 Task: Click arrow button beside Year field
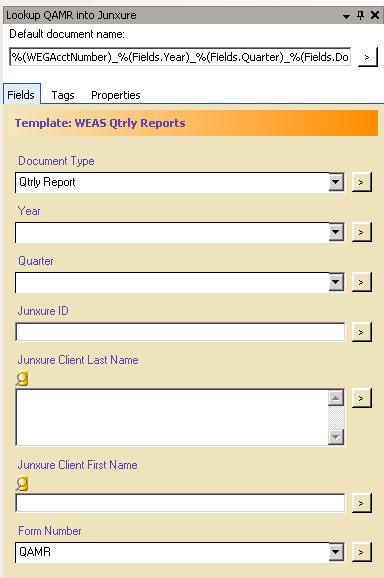pos(362,232)
